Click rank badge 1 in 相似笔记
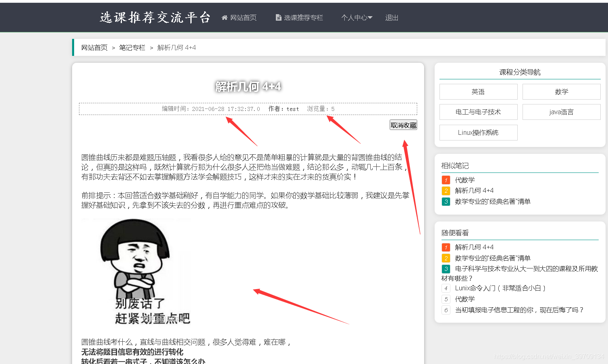 click(x=446, y=180)
